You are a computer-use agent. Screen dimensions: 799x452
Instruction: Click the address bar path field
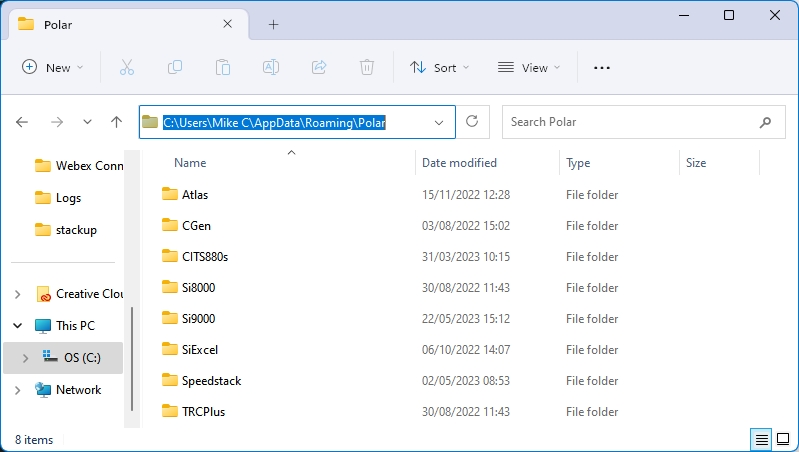tap(297, 122)
